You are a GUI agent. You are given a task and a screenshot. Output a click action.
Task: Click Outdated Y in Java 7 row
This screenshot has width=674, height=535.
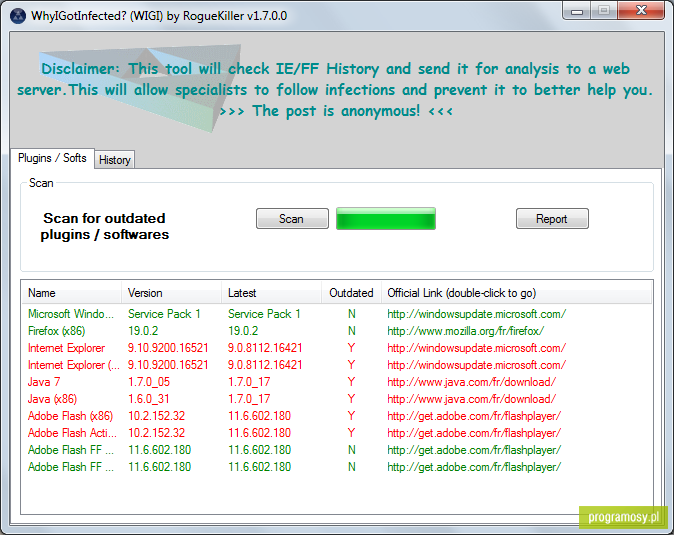pyautogui.click(x=352, y=382)
